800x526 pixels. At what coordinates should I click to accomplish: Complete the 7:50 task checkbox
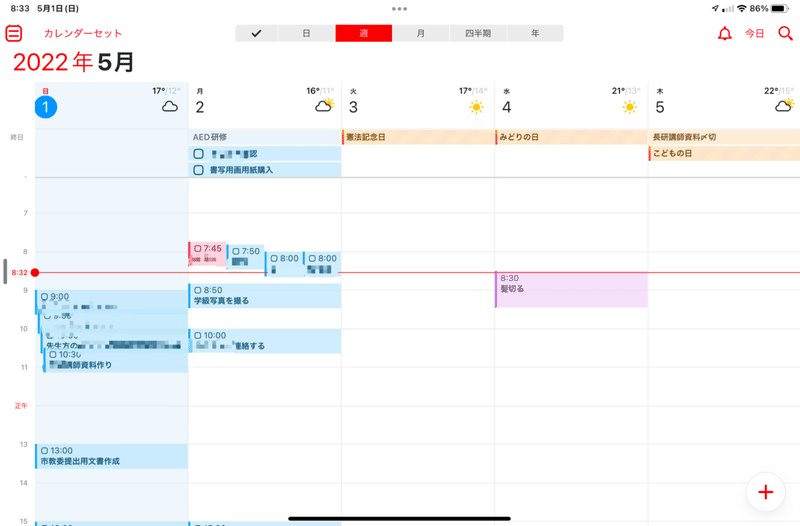(236, 251)
